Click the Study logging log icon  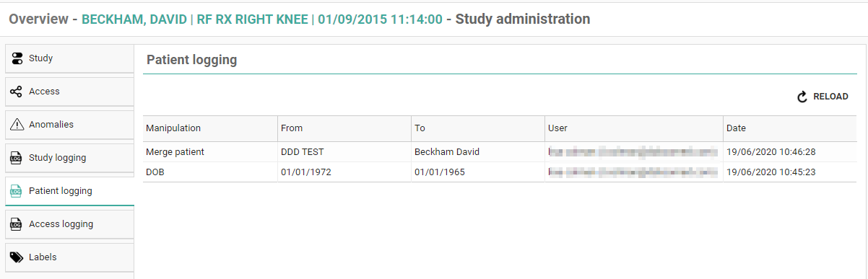click(17, 158)
